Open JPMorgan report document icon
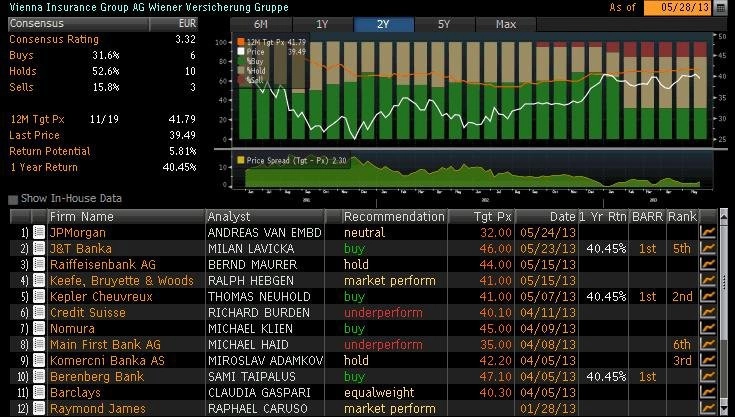 (39, 232)
